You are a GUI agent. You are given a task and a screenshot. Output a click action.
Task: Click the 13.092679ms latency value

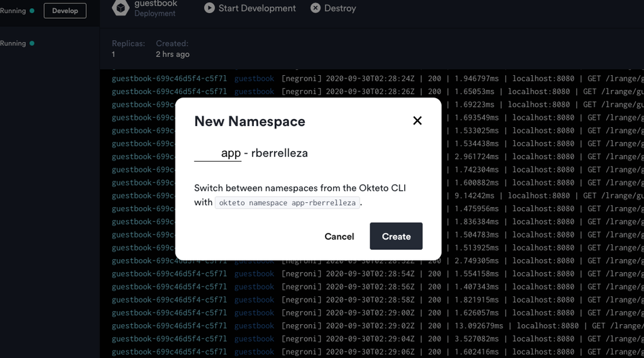(479, 326)
